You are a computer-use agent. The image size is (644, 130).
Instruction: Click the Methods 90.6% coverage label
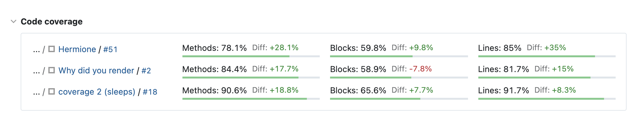tap(214, 90)
